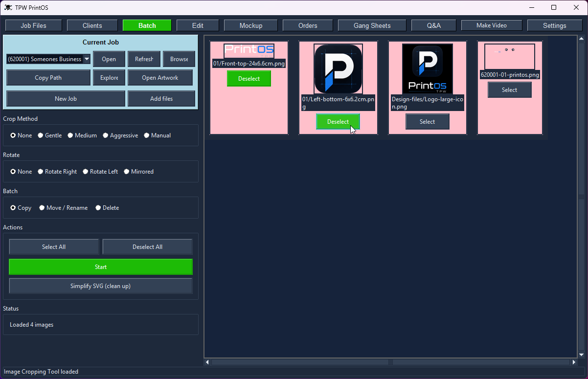588x379 pixels.
Task: Click the Add files button
Action: pyautogui.click(x=161, y=98)
